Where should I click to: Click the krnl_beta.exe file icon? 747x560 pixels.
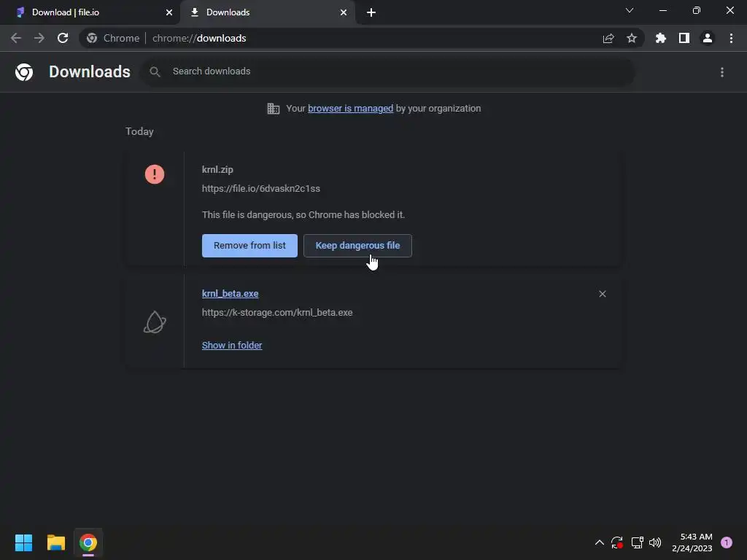[155, 322]
